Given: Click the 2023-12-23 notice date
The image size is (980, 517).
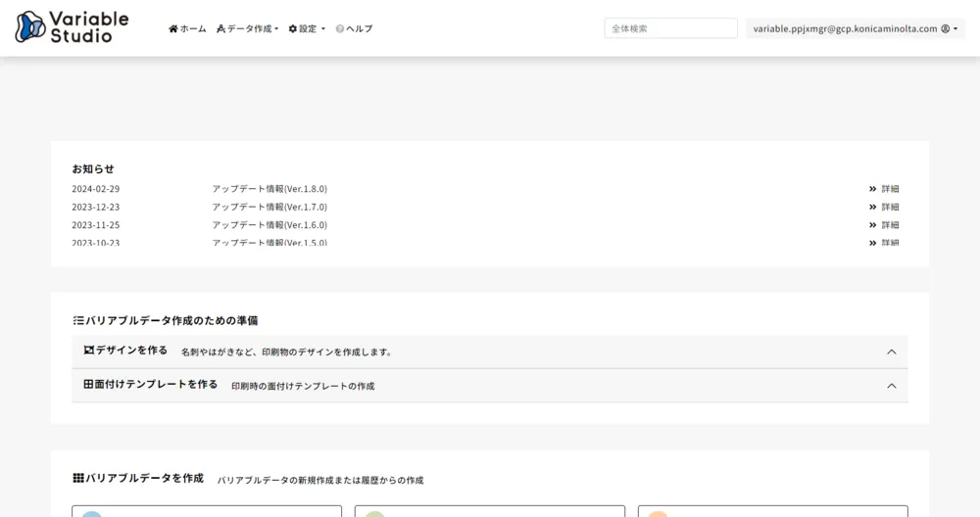Looking at the screenshot, I should (96, 207).
